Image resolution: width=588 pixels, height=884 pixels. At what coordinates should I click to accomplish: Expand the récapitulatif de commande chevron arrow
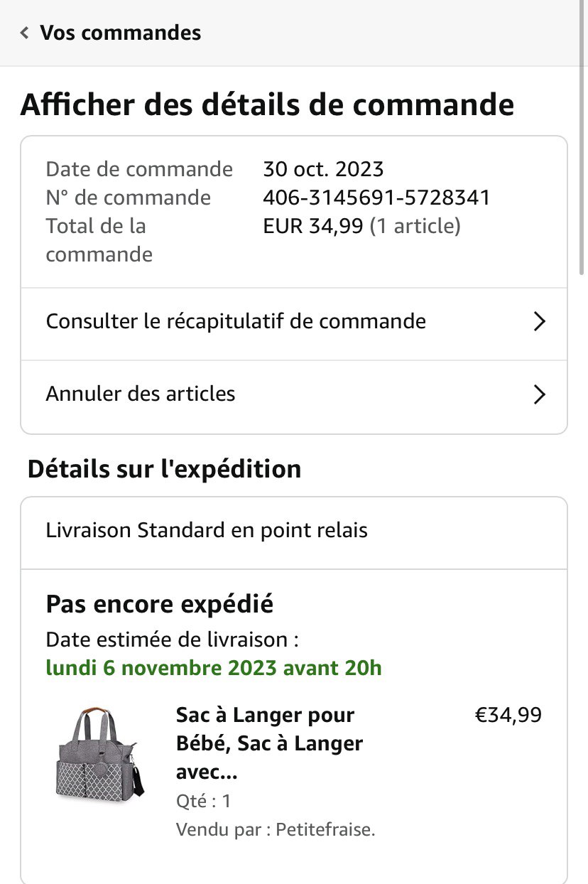tap(539, 321)
